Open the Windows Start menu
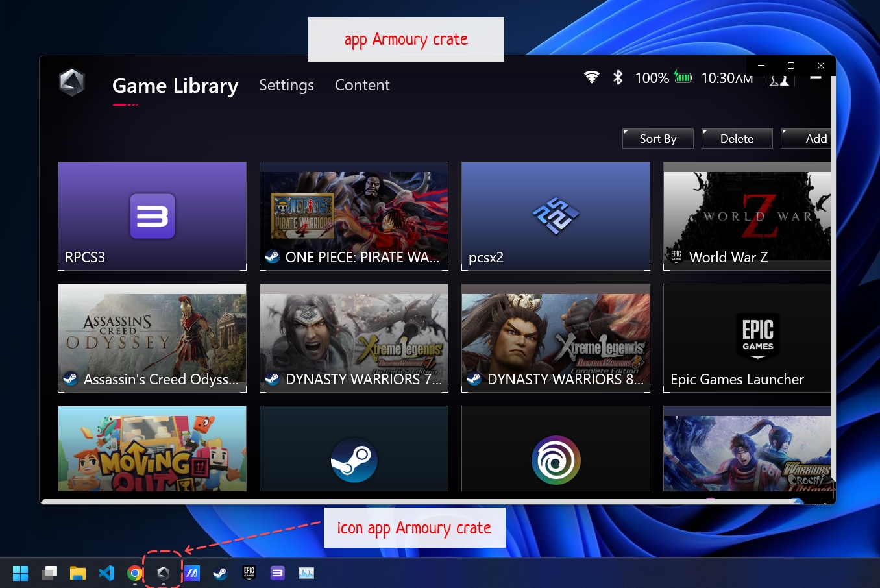 click(x=21, y=573)
